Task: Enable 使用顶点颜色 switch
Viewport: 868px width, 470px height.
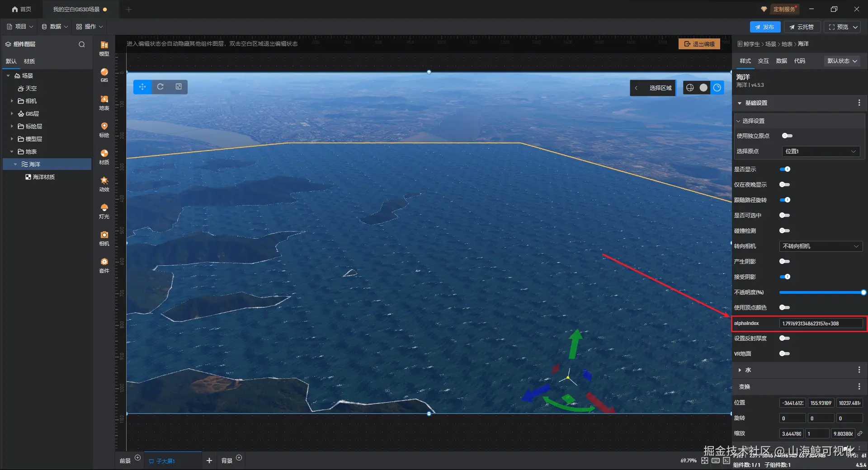Action: point(785,307)
